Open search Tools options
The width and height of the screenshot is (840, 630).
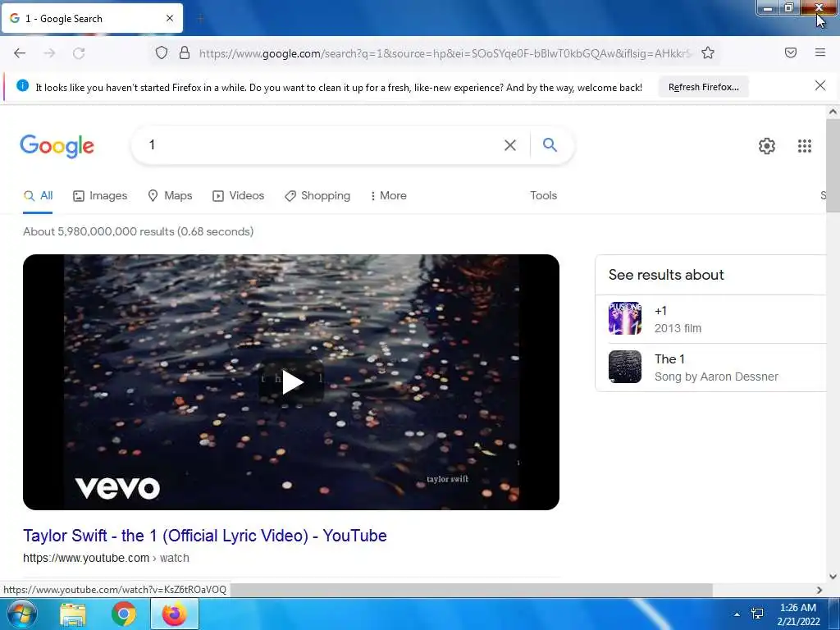(x=543, y=195)
